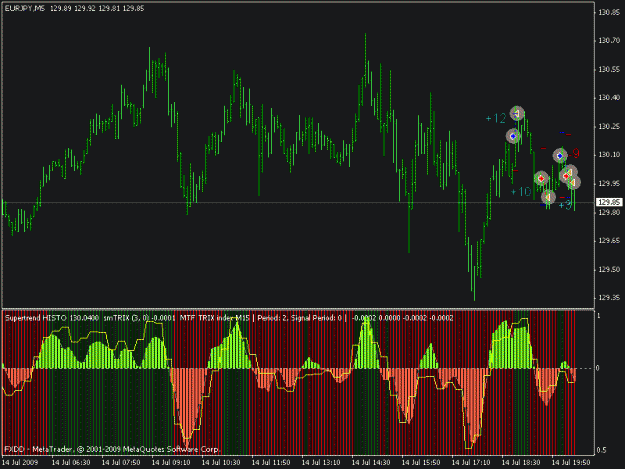Click the 14 Jul 17:10 time label
Image resolution: width=625 pixels, height=469 pixels.
471,463
